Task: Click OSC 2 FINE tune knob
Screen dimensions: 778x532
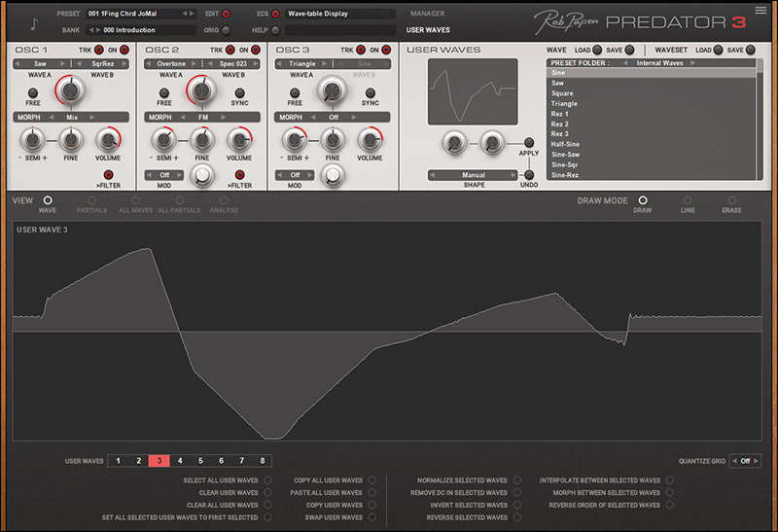Action: pos(202,139)
